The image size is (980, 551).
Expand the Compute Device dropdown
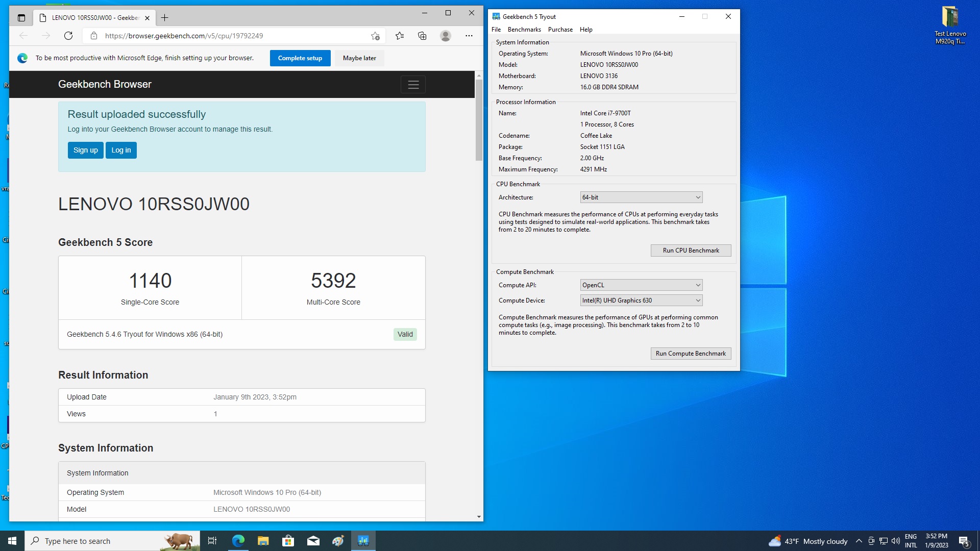[x=641, y=300]
